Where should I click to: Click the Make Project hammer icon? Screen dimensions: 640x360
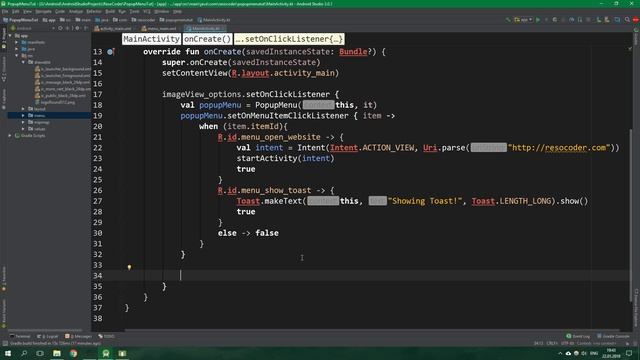[x=508, y=20]
